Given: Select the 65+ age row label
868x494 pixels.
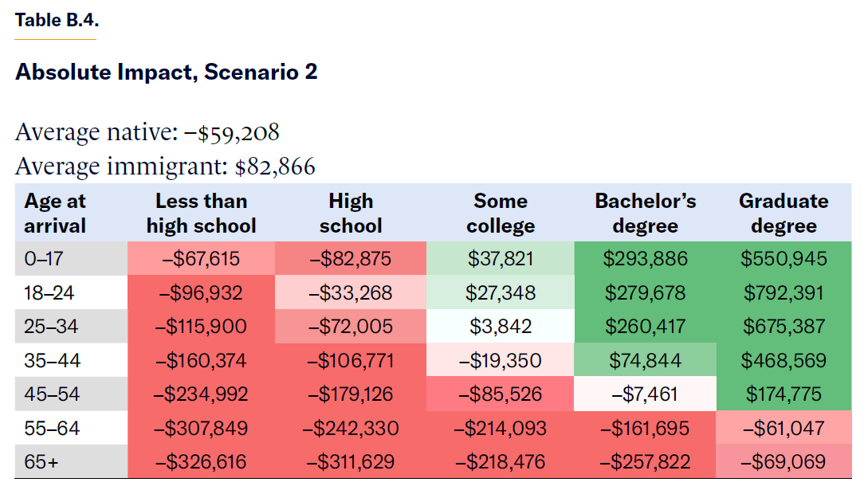Looking at the screenshot, I should (x=41, y=462).
